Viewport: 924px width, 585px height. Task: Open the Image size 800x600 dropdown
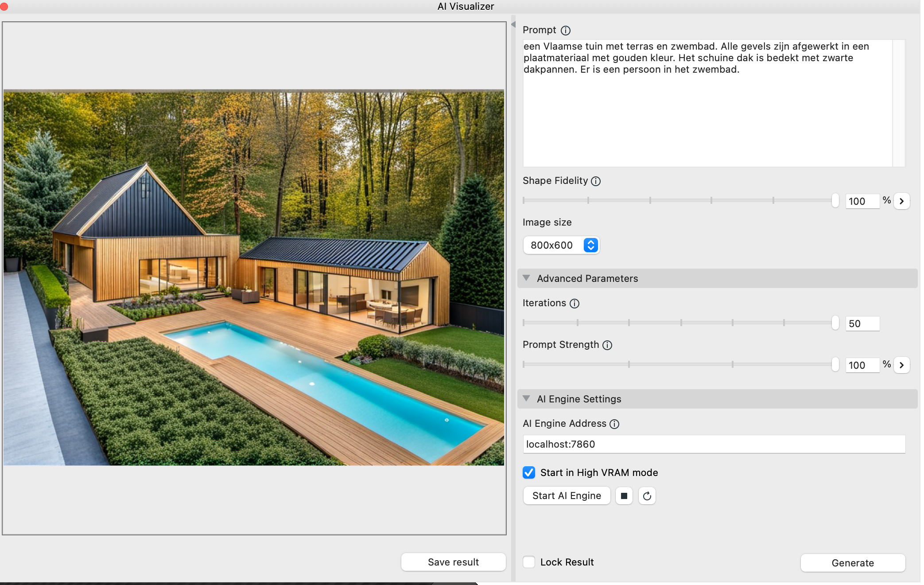coord(561,246)
